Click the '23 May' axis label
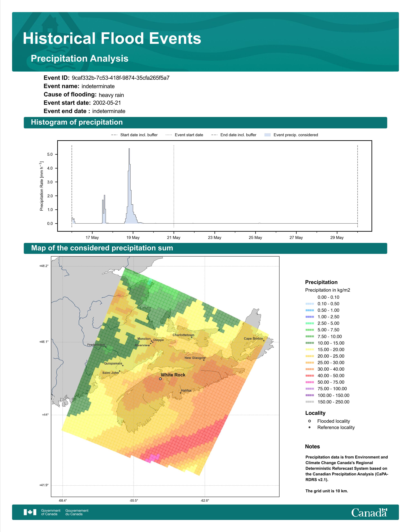The height and width of the screenshot is (532, 411). click(x=215, y=237)
